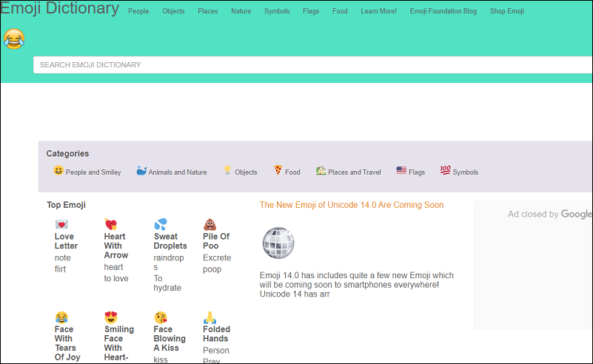Click the 'flirt' meaning under Love Letter
Viewport: 593px width, 364px height.
(x=60, y=269)
